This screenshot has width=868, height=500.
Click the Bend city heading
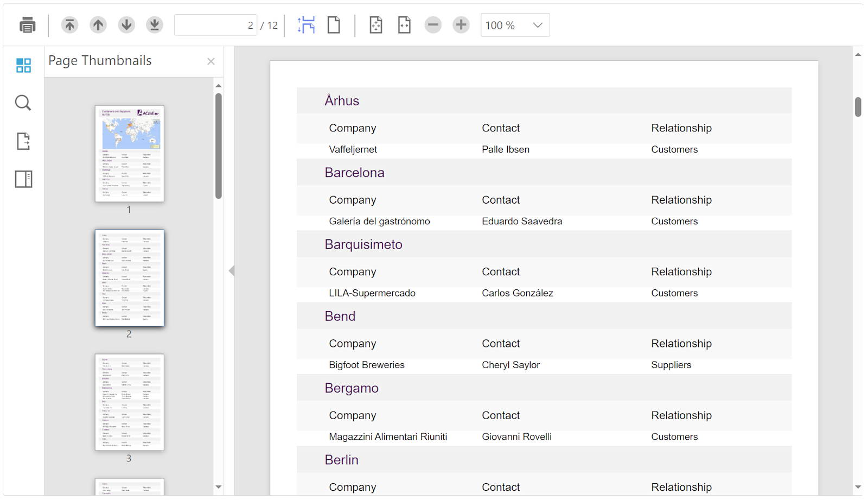point(340,317)
